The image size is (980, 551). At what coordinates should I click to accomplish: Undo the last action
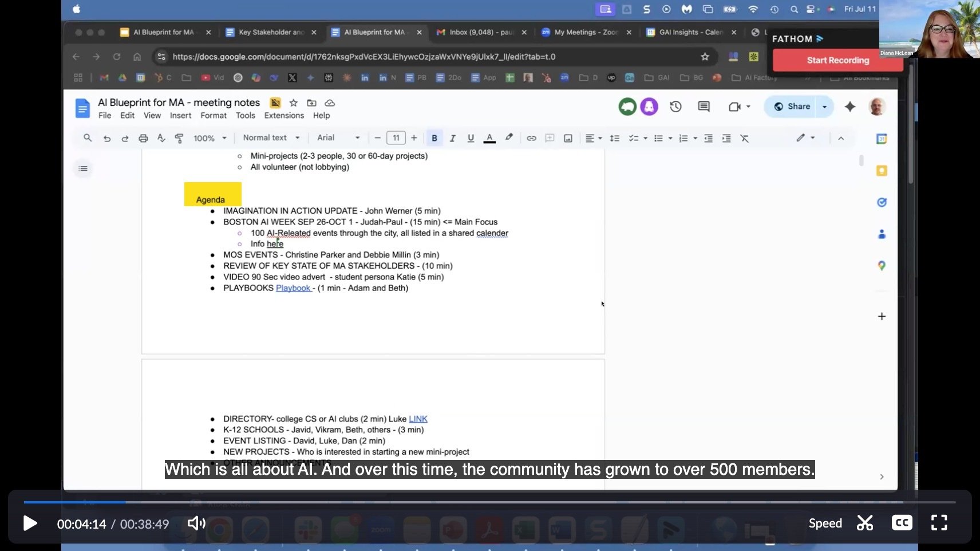tap(106, 138)
